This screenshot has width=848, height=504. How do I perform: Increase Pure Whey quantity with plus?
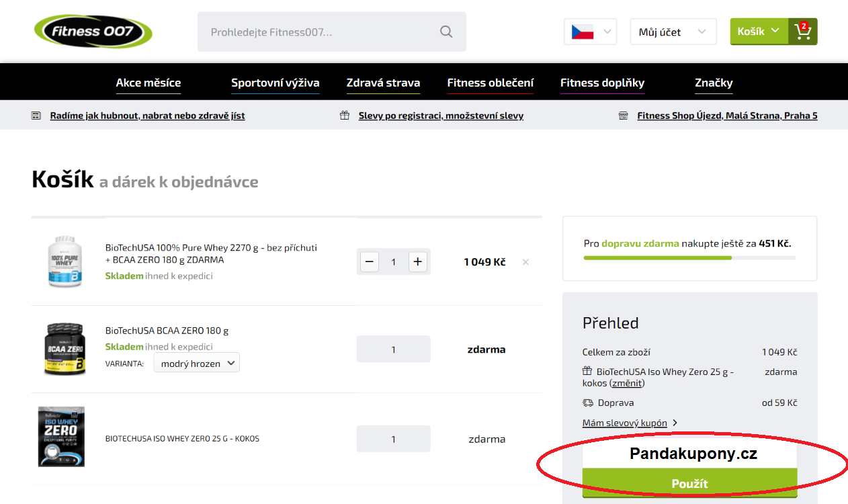[417, 262]
